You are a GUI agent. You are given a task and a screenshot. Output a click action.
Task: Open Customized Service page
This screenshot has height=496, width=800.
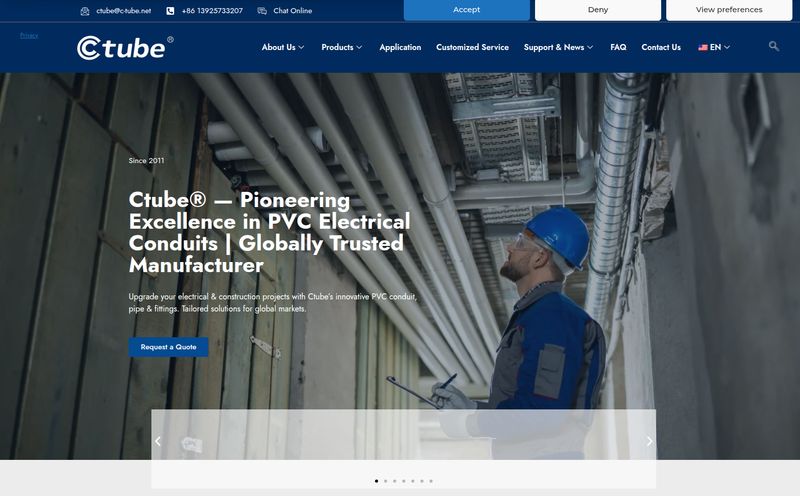(472, 47)
